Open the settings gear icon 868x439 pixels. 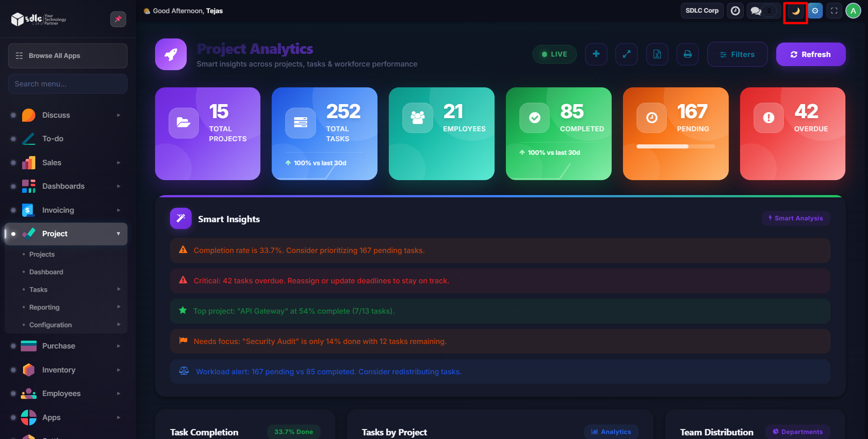pos(815,11)
